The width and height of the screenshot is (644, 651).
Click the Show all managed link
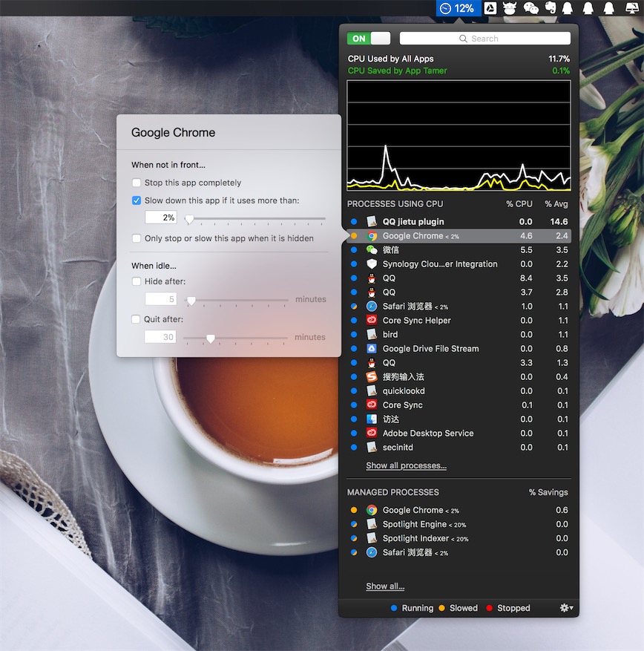click(x=385, y=586)
